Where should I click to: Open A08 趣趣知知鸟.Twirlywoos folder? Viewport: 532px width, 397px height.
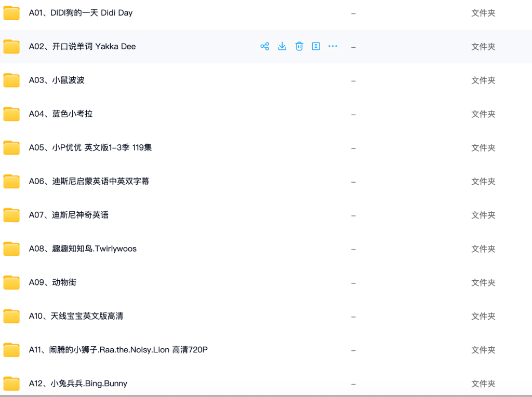coord(83,249)
